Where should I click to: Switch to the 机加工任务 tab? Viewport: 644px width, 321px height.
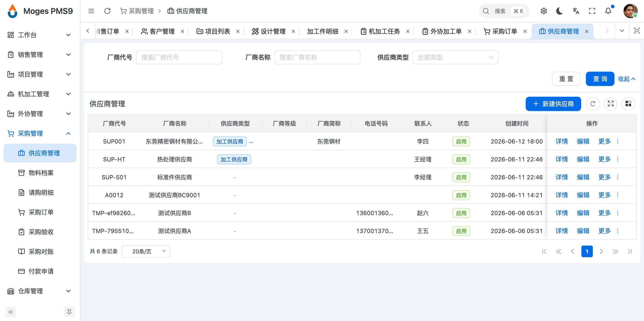[x=380, y=31]
